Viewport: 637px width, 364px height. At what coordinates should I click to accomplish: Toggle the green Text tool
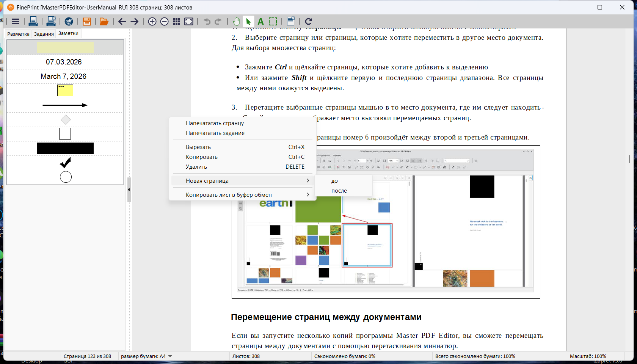260,22
